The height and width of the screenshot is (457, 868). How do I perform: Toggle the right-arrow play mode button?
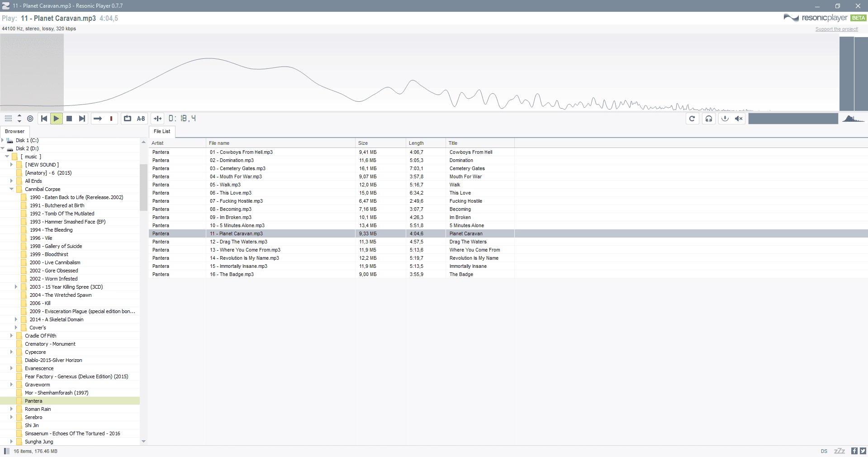tap(97, 119)
